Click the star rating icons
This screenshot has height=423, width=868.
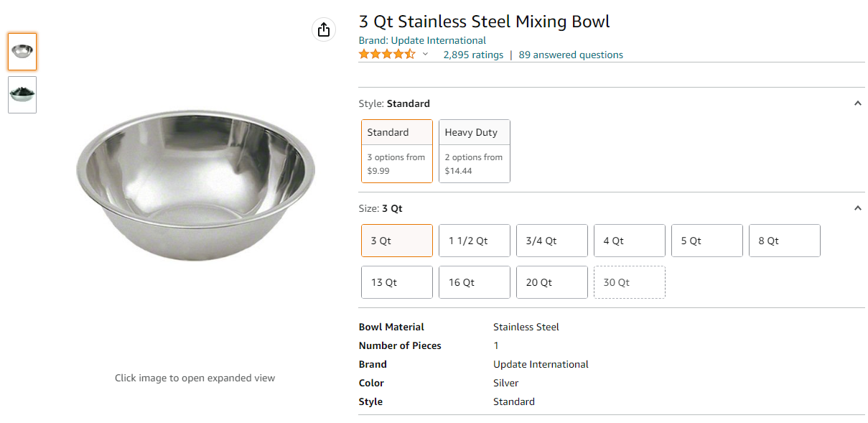[x=387, y=55]
